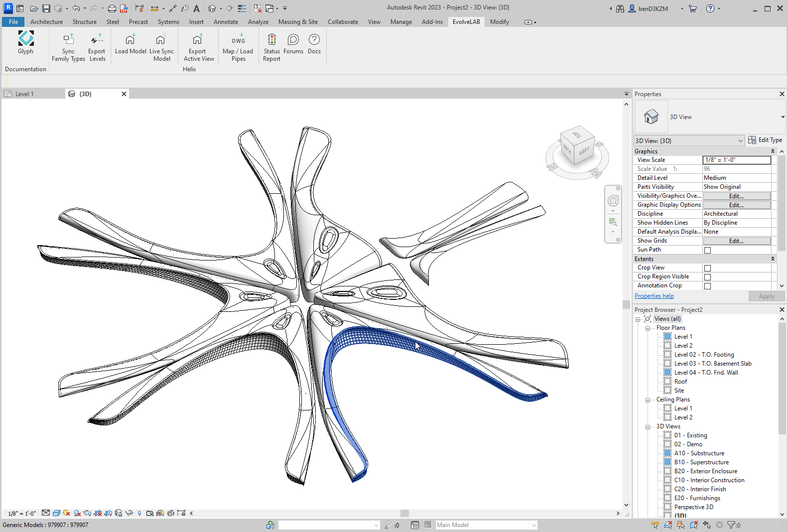Collapse the Ceiling Plans tree node
This screenshot has width=788, height=532.
coord(648,400)
